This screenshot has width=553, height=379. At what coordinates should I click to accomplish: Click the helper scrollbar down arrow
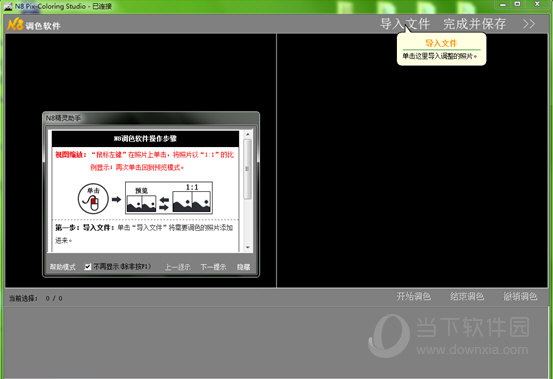tap(248, 247)
